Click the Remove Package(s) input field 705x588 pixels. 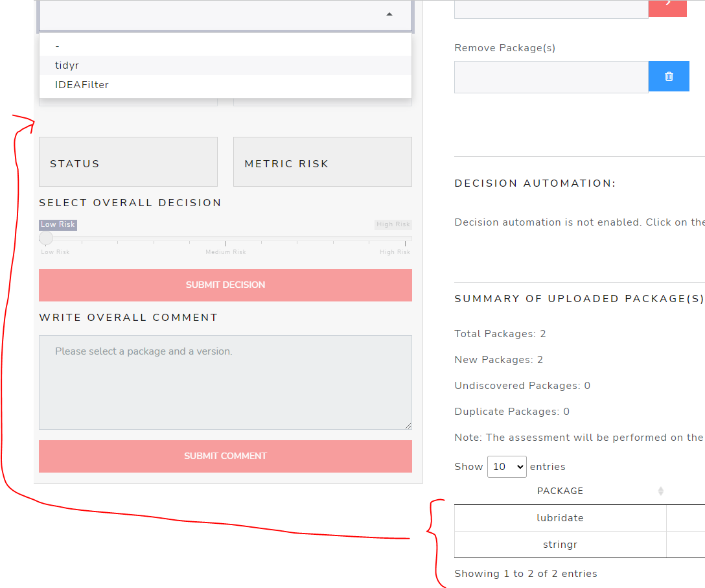pyautogui.click(x=551, y=76)
